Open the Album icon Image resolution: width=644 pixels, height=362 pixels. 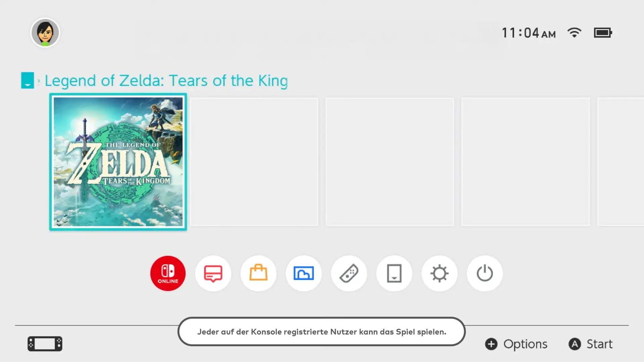(x=304, y=273)
